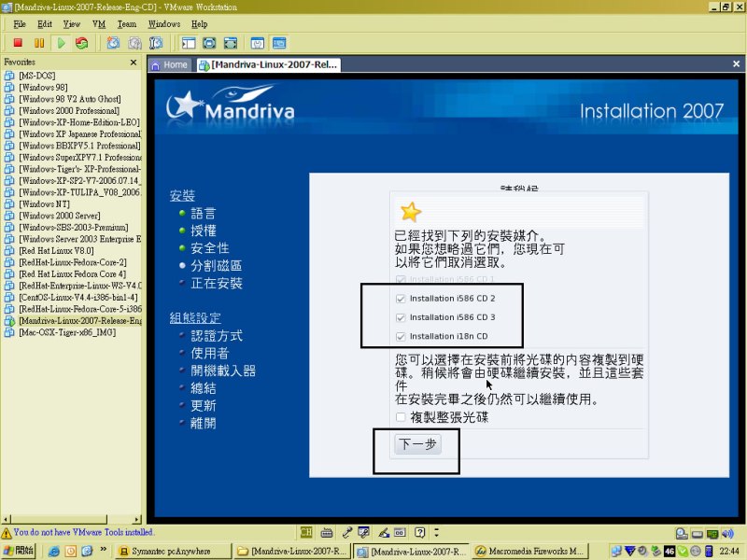Click the Take Snapshot toolbar icon
Viewport: 747px width, 560px height.
click(x=113, y=43)
